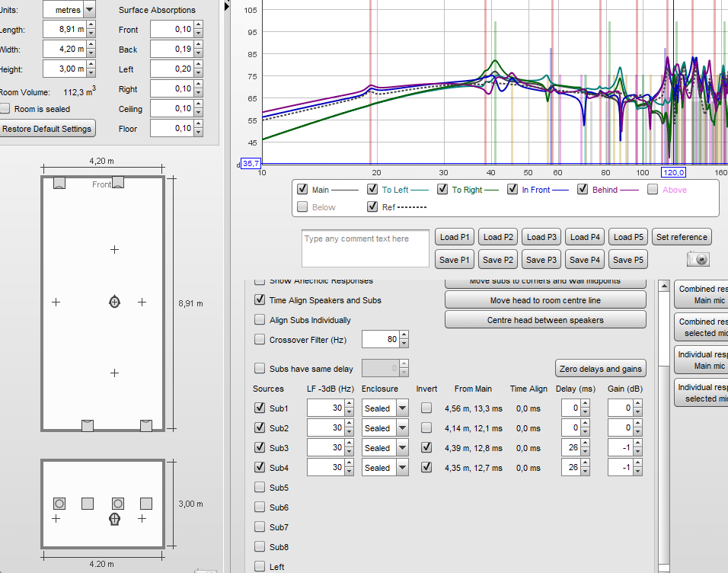Screen dimensions: 728x573
Task: Open Sub2 enclosure dropdown
Action: (x=403, y=428)
